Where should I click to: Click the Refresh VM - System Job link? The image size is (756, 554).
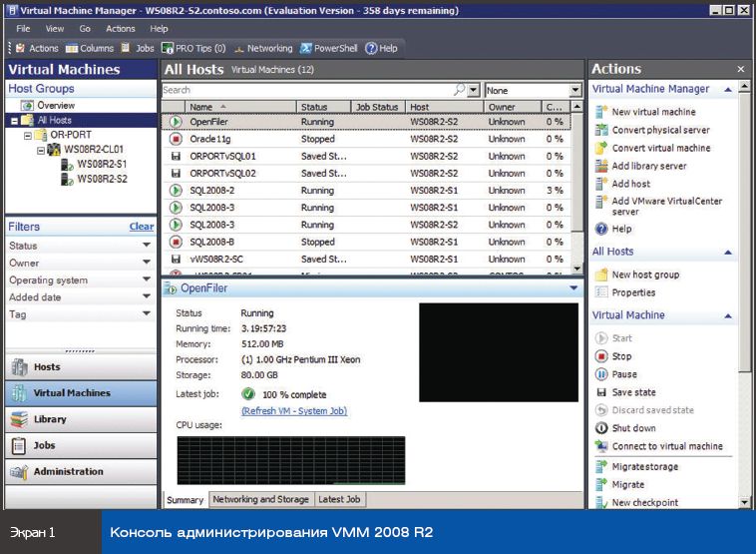tap(293, 410)
